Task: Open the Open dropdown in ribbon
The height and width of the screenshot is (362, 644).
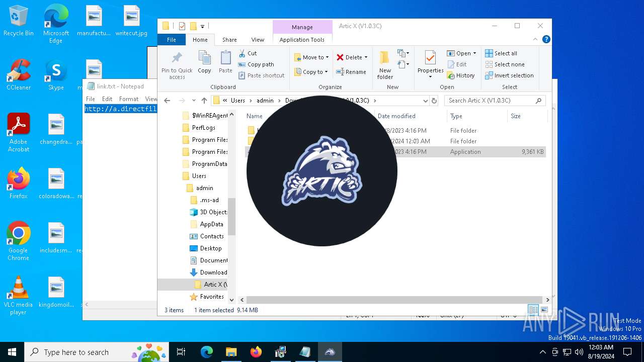Action: (461, 53)
